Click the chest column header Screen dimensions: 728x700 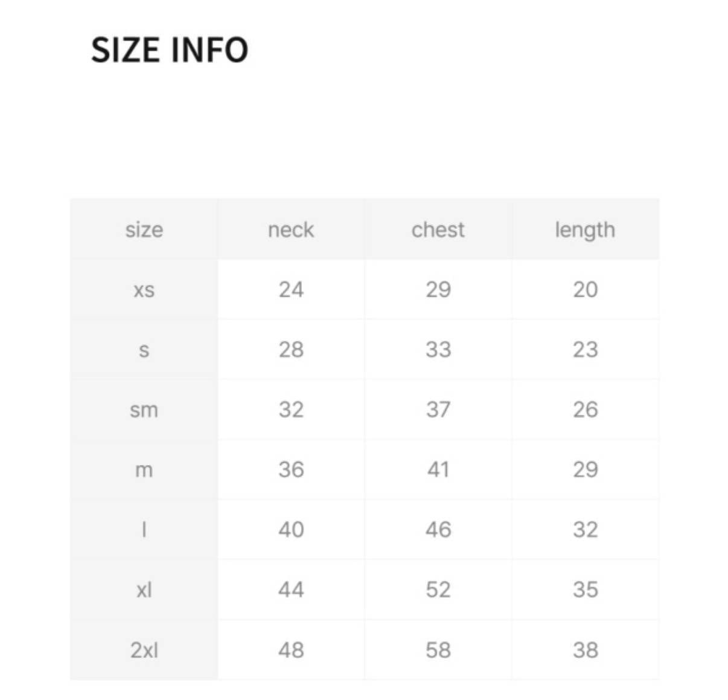point(438,230)
